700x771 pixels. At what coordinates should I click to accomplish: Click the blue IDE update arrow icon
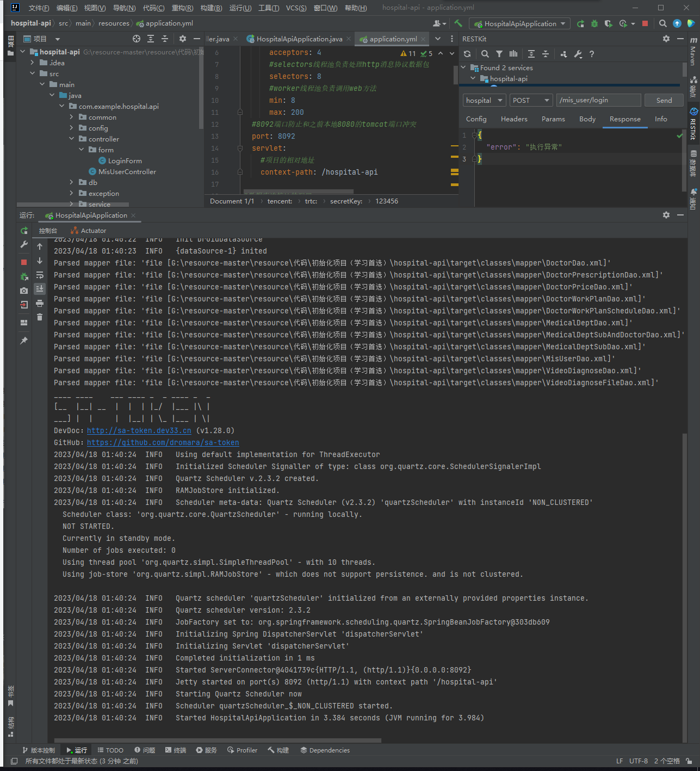pos(677,23)
